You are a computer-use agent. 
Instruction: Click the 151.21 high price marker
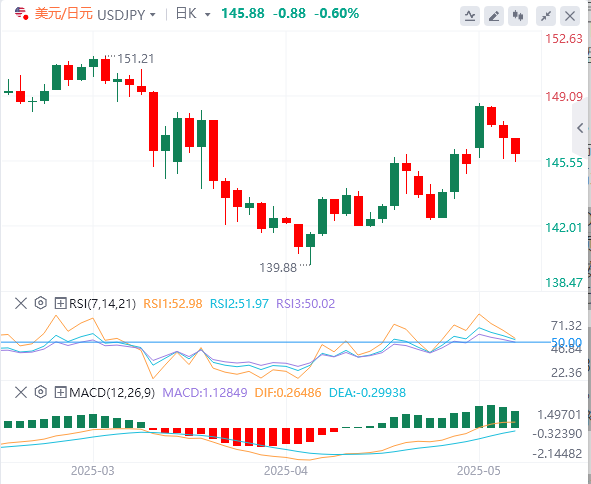136,59
